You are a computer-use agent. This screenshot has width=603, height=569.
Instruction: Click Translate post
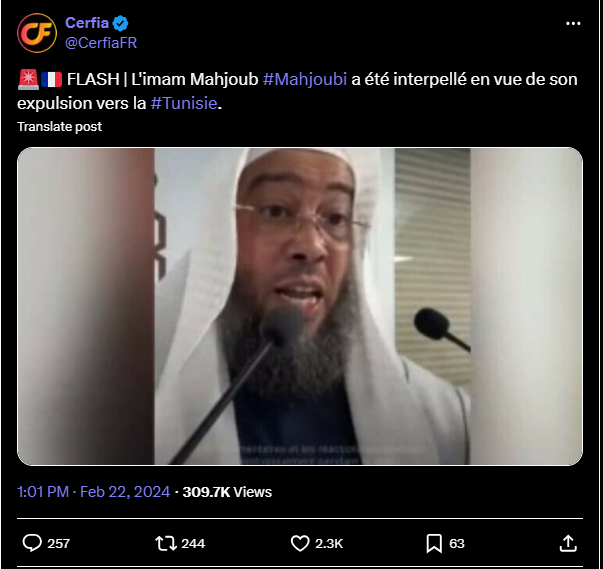[x=60, y=126]
